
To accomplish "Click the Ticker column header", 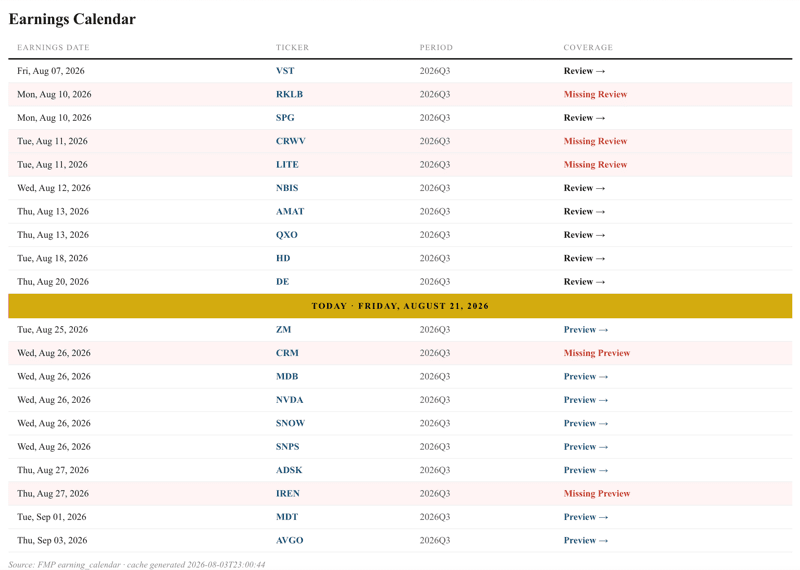I will [292, 47].
